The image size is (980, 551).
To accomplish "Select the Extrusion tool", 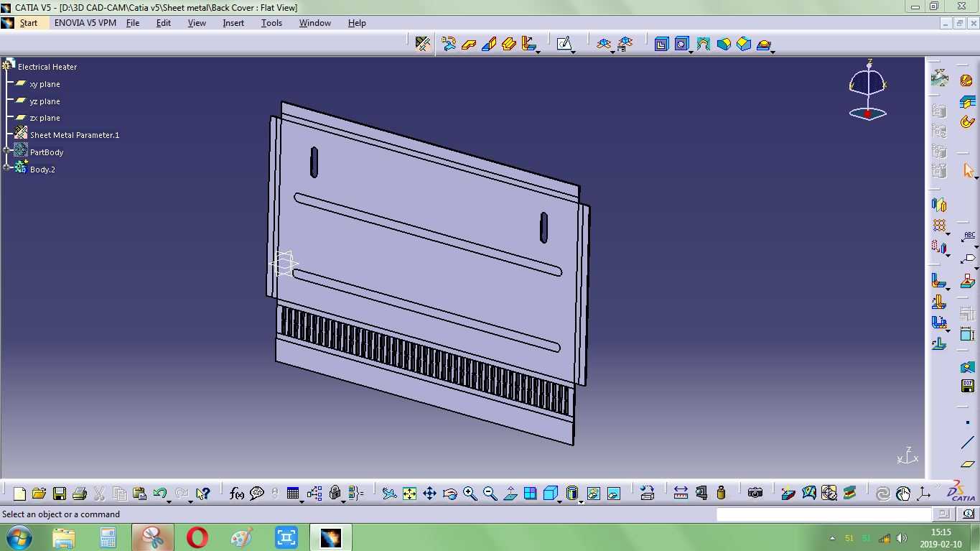I will (x=509, y=44).
